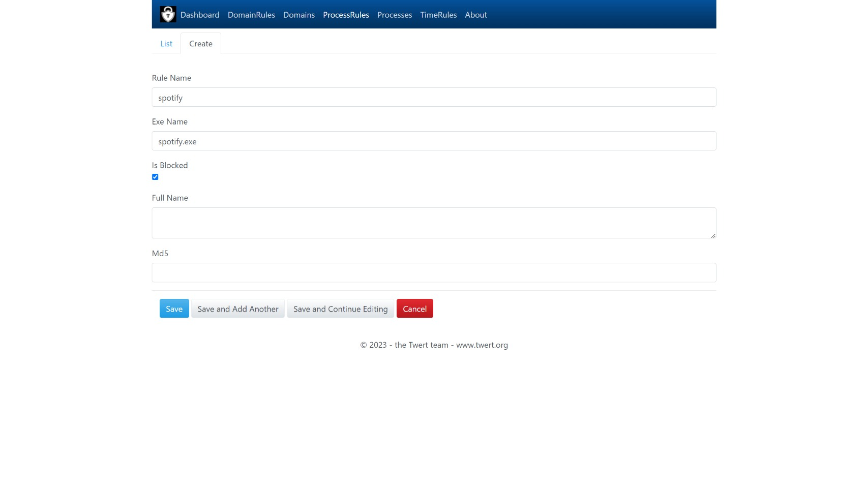
Task: Click Save and Add Another
Action: [x=238, y=309]
